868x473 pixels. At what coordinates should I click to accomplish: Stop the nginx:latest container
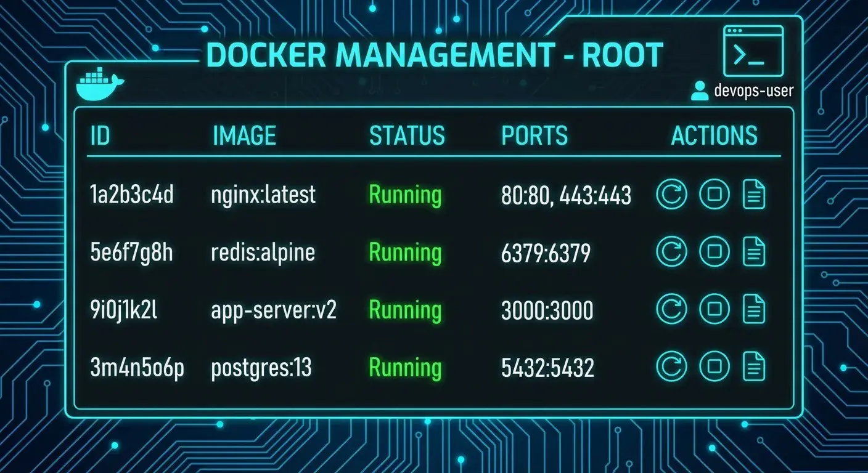pyautogui.click(x=714, y=195)
